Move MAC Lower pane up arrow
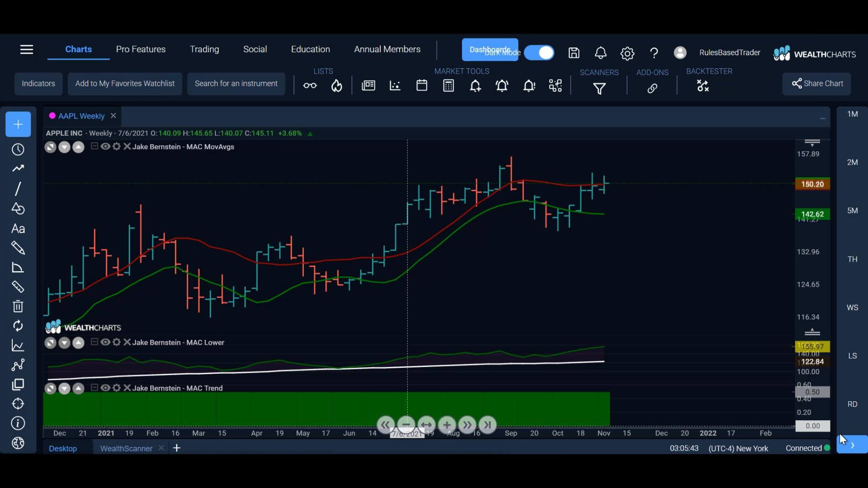 78,343
